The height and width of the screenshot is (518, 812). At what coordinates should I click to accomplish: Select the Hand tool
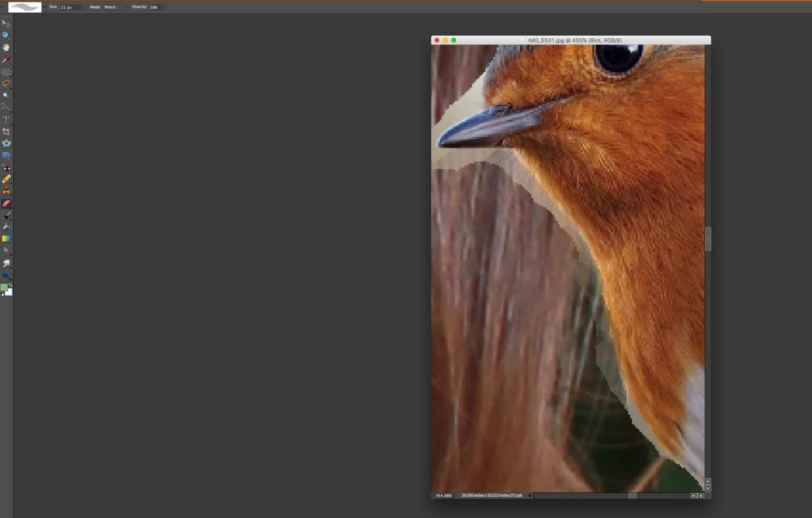pos(6,47)
